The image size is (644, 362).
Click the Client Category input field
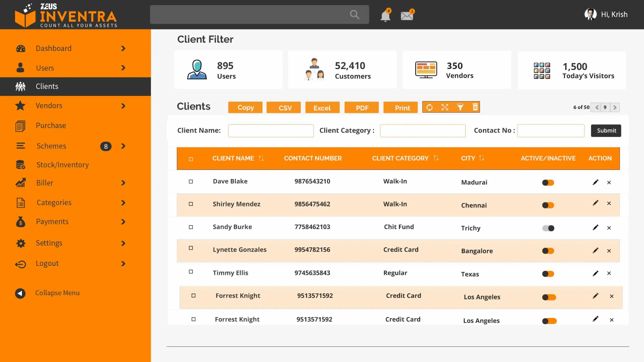point(423,131)
